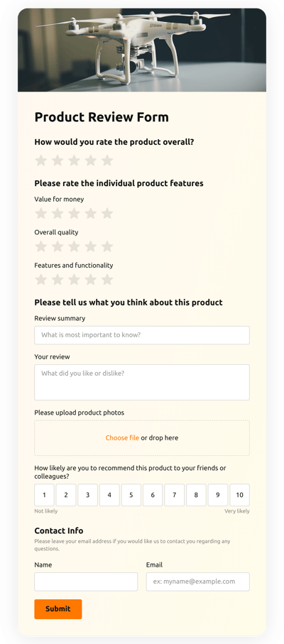
Task: Focus the Name text field
Action: (x=86, y=582)
